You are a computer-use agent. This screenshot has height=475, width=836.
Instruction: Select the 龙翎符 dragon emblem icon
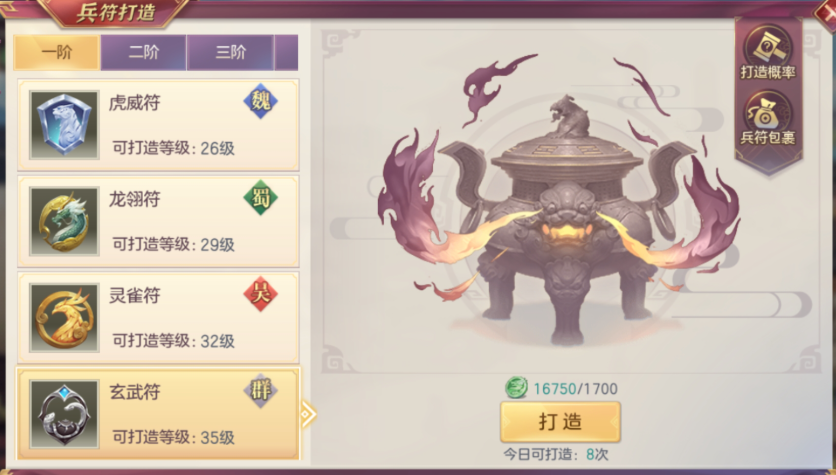pos(64,221)
